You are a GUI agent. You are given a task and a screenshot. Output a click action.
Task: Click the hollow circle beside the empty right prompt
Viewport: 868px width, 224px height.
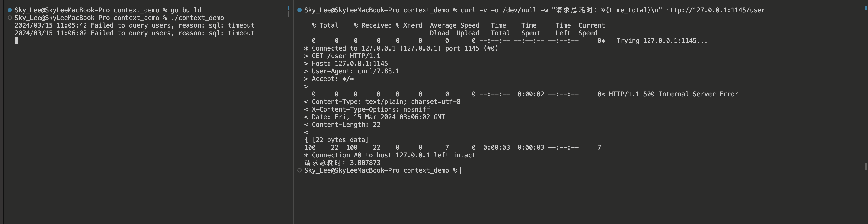pyautogui.click(x=299, y=170)
